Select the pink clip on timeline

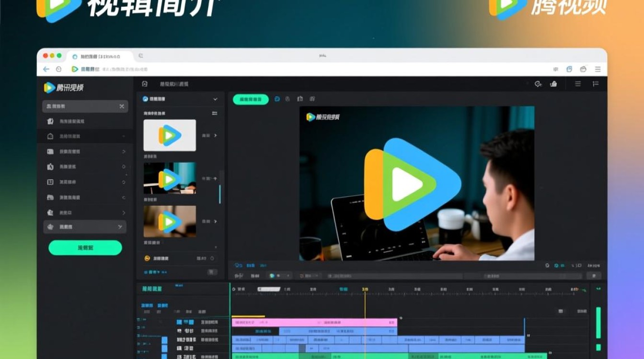314,323
